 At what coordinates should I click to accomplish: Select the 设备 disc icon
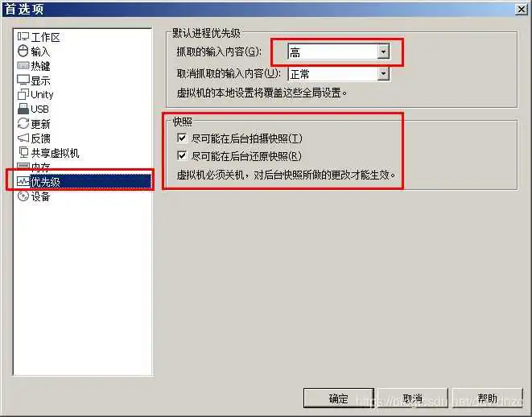pyautogui.click(x=23, y=196)
